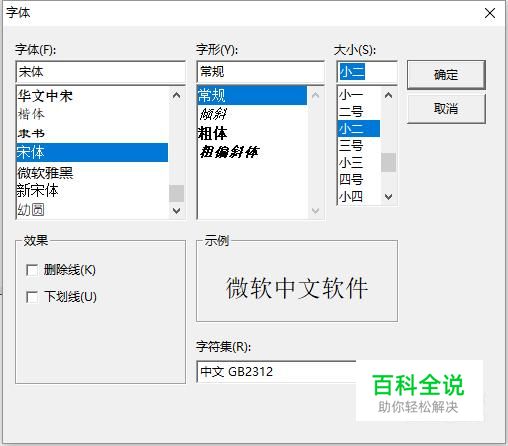
Task: Click font style list scroll down arrow
Action: click(x=315, y=211)
